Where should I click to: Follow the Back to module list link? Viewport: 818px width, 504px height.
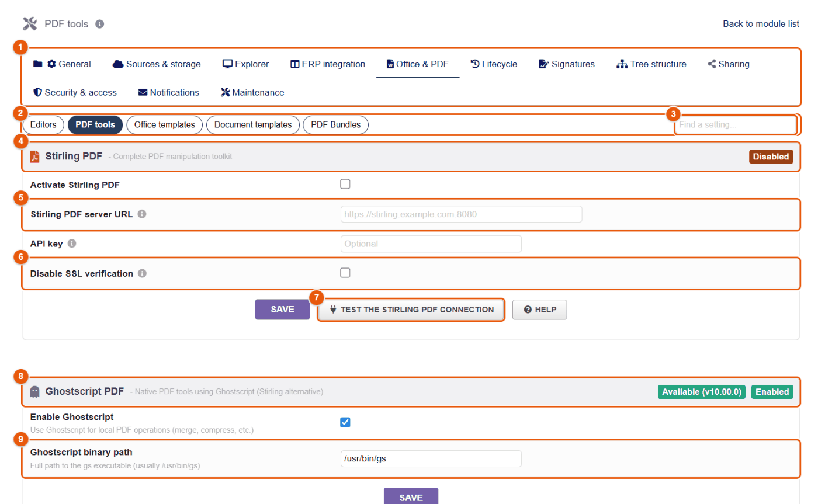[761, 24]
